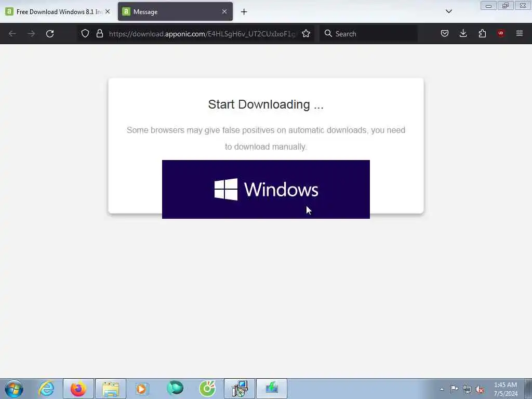Viewport: 532px width, 399px height.
Task: Launch Internet Explorer from taskbar
Action: coord(46,389)
